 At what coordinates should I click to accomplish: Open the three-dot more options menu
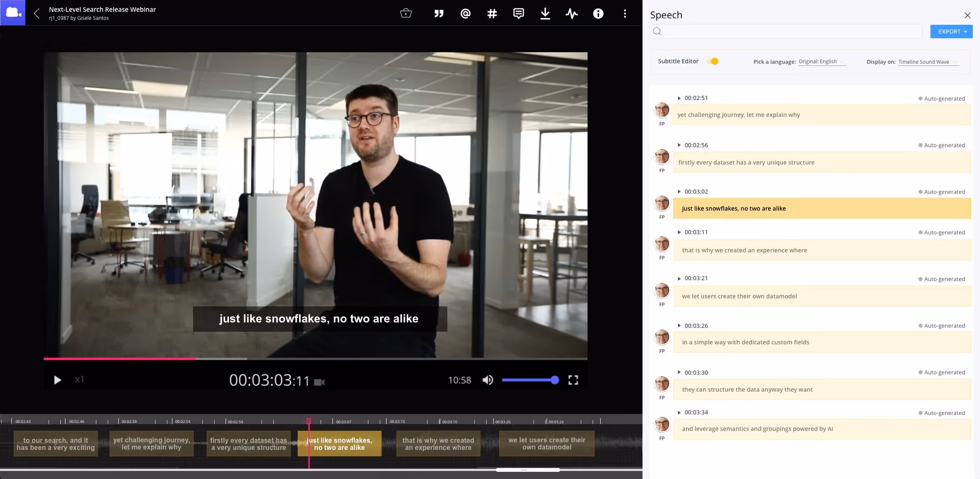point(625,14)
